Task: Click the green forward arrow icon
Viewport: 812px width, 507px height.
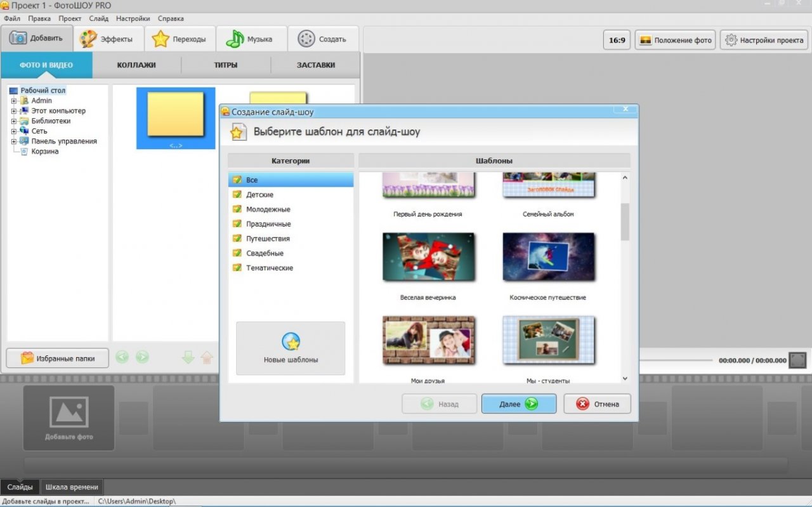Action: point(142,357)
